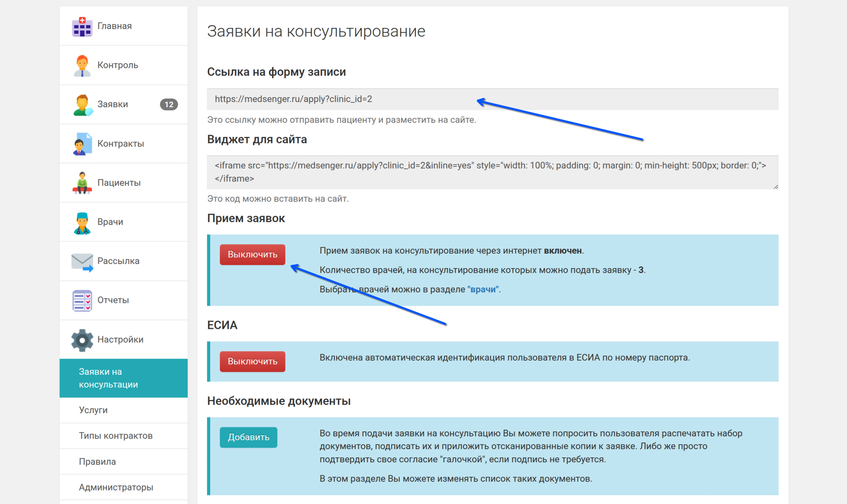This screenshot has height=504, width=847.
Task: Click the Настройки gear icon
Action: 82,340
